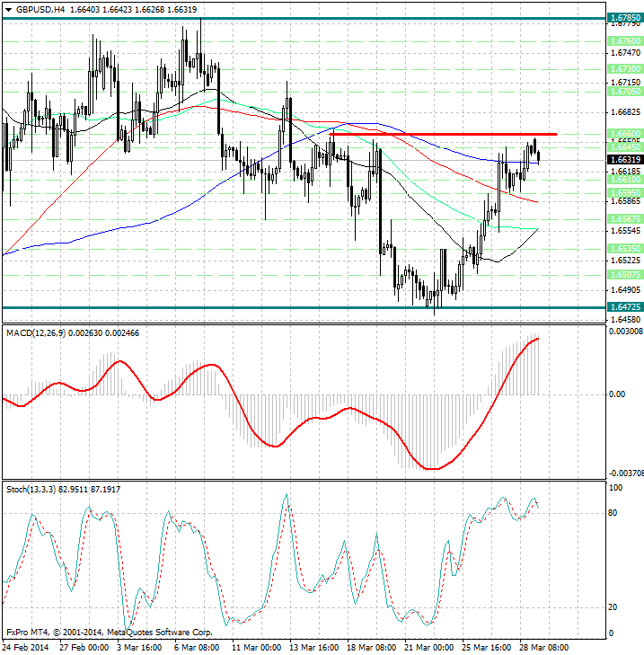Select the 1.67470 price scale value

(625, 53)
